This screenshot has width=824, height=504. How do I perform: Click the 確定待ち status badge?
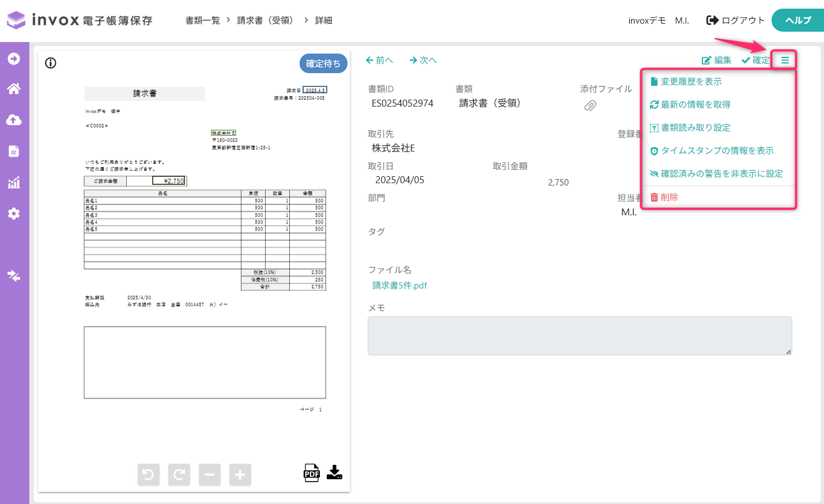(x=323, y=63)
